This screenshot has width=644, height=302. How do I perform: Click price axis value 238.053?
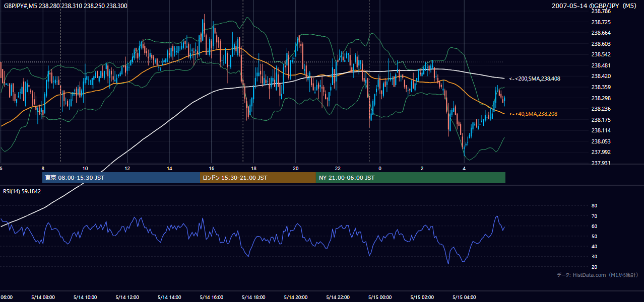point(601,141)
